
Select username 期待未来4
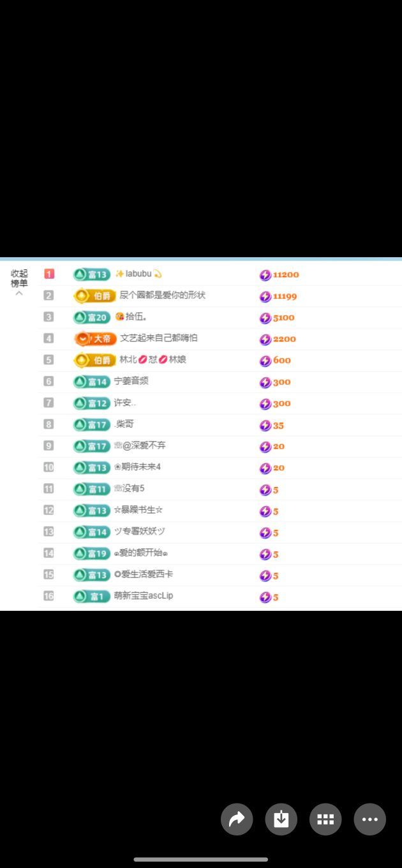(x=141, y=467)
